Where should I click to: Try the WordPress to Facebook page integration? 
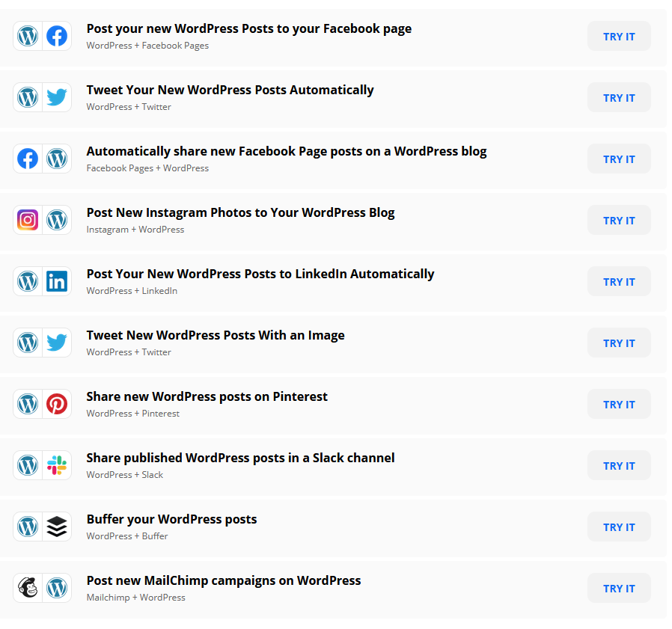pos(619,36)
